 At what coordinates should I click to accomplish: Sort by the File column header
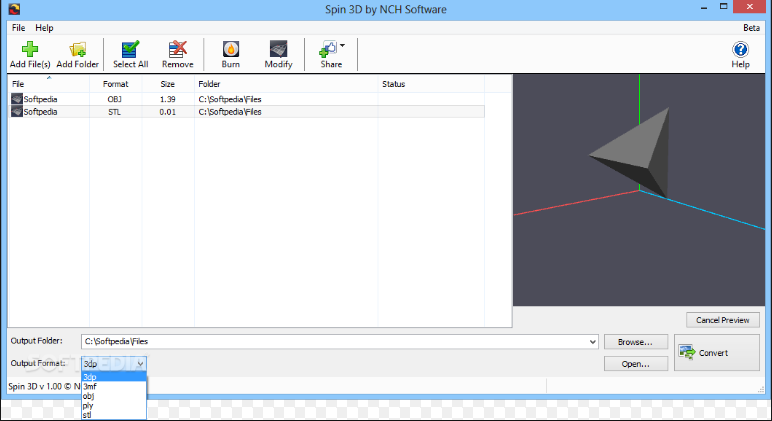[x=49, y=84]
